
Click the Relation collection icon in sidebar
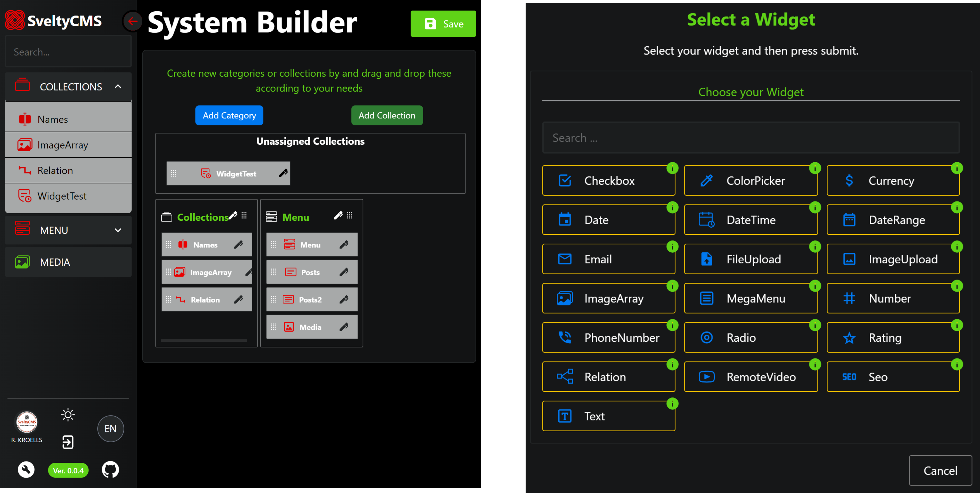coord(24,170)
